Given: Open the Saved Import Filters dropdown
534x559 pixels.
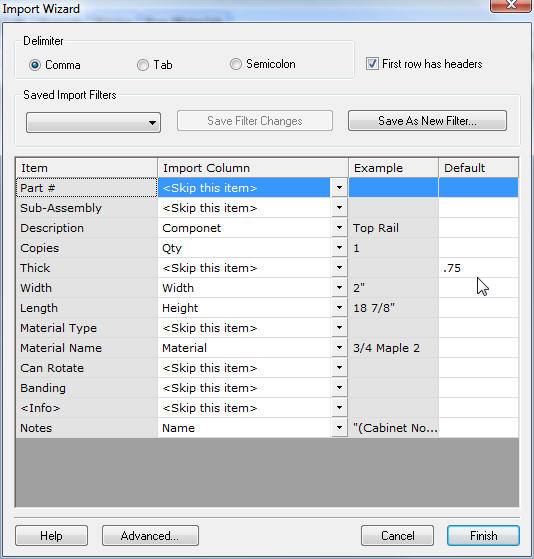Looking at the screenshot, I should click(x=93, y=123).
